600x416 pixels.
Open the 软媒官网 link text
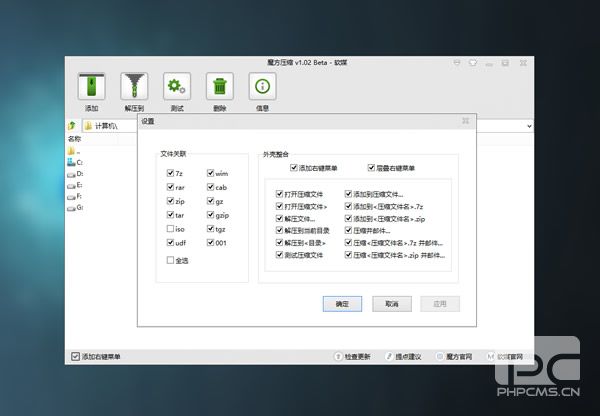pyautogui.click(x=510, y=357)
